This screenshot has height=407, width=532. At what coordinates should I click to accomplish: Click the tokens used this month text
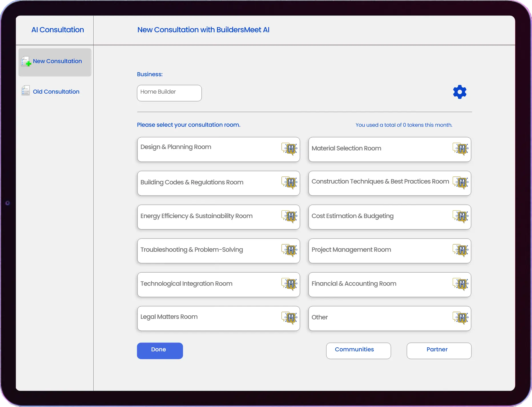(404, 125)
